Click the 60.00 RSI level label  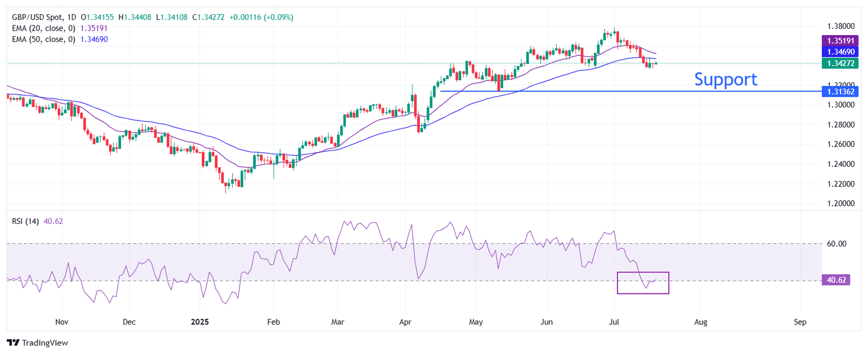coord(837,244)
